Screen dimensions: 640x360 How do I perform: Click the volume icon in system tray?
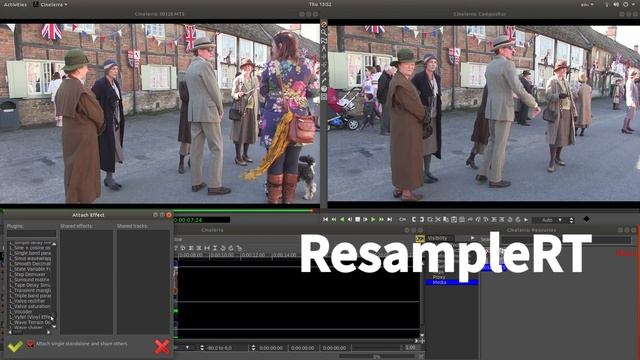click(616, 4)
